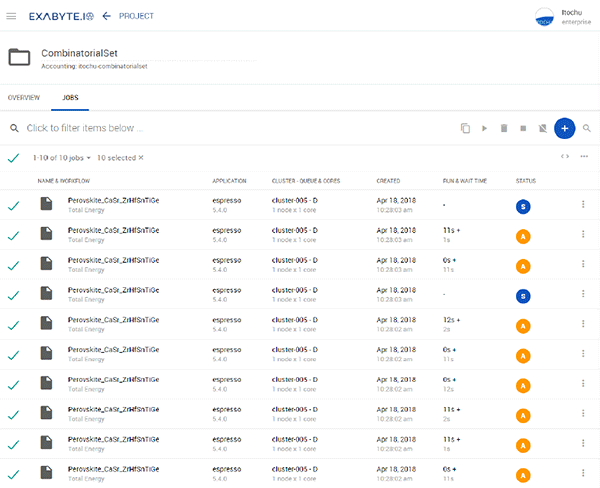This screenshot has width=600, height=488.
Task: Open three-dot menu for 11s + 1s job from 10:28:03
Action: (583, 234)
